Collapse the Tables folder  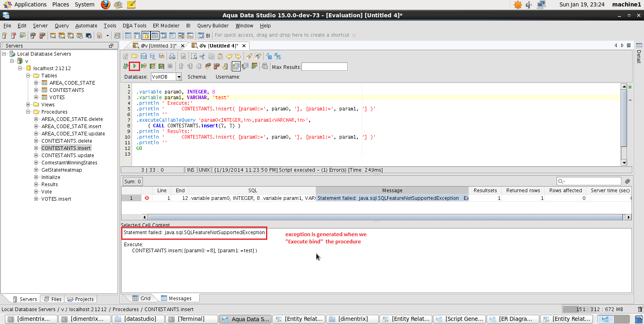pyautogui.click(x=28, y=76)
